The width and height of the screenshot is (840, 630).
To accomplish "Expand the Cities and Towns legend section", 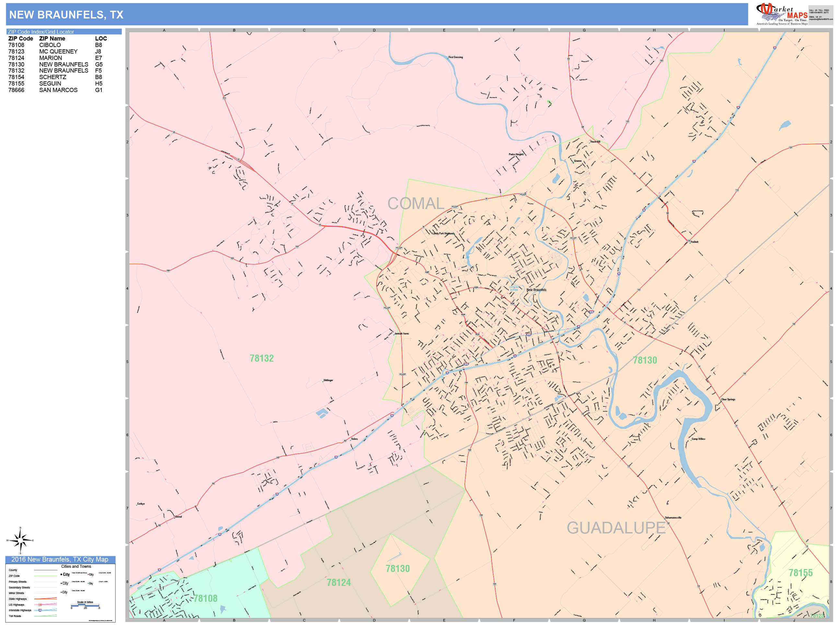I will click(x=76, y=566).
